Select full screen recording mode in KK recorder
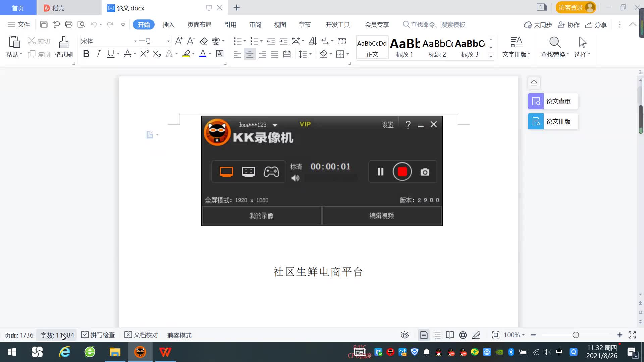This screenshot has height=362, width=644. coord(226,172)
